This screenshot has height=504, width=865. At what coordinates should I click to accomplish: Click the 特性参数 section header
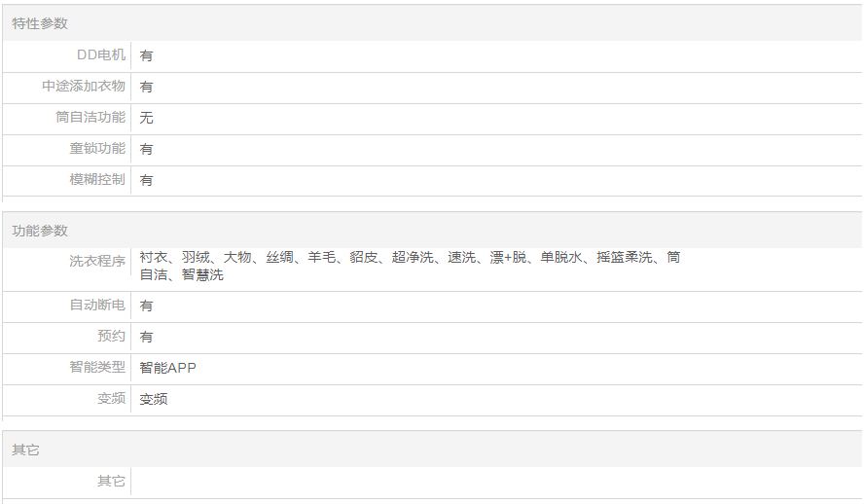pyautogui.click(x=40, y=23)
